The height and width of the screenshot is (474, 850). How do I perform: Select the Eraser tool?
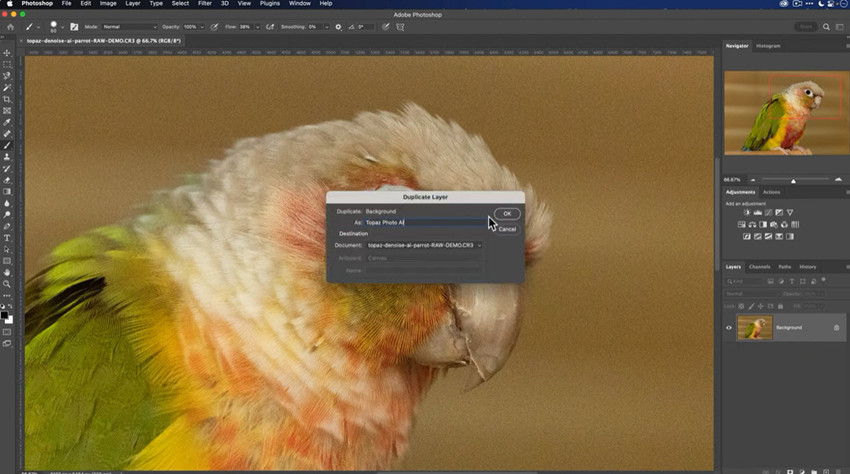(7, 180)
